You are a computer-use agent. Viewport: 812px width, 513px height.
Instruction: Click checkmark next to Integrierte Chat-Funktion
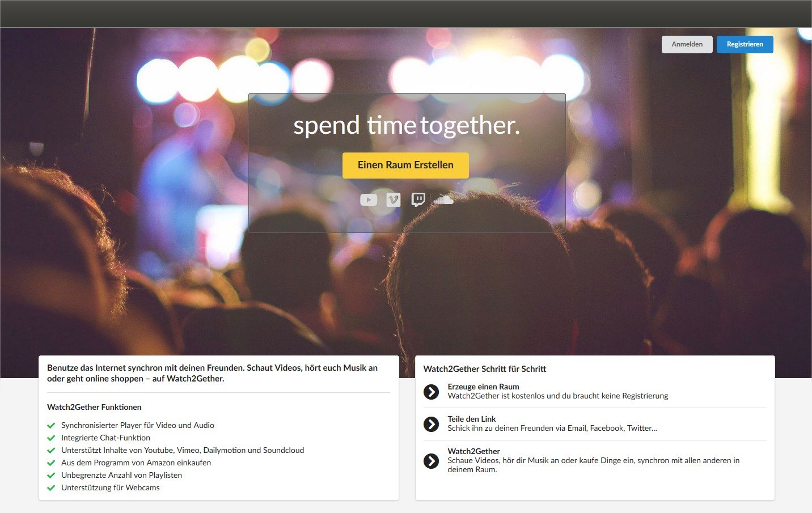tap(51, 438)
